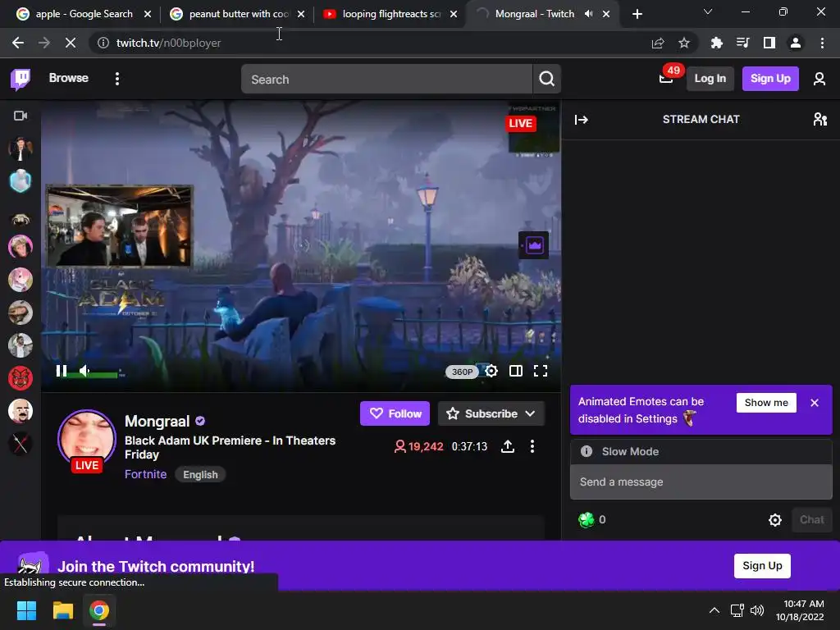The image size is (840, 630).
Task: Toggle Chrome side panel
Action: [x=769, y=43]
